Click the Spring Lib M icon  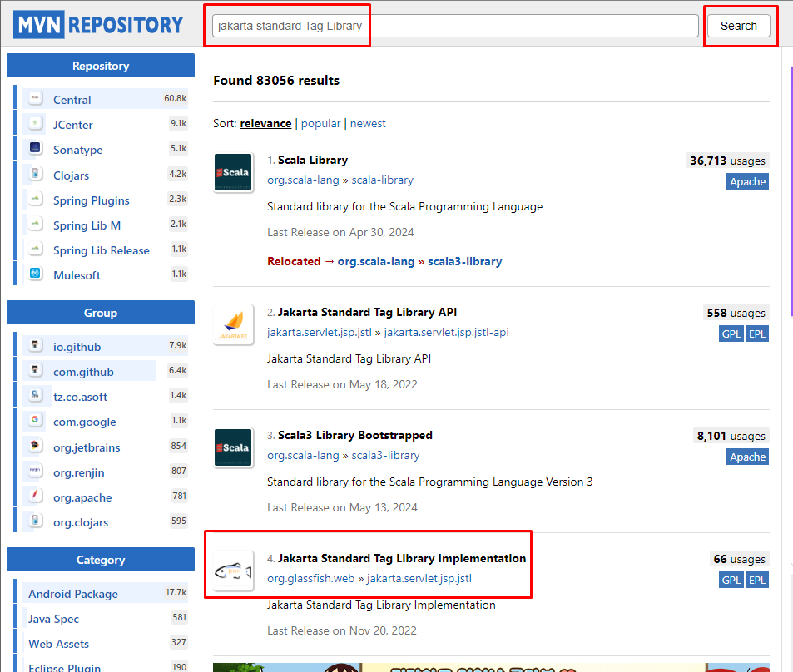pyautogui.click(x=35, y=224)
